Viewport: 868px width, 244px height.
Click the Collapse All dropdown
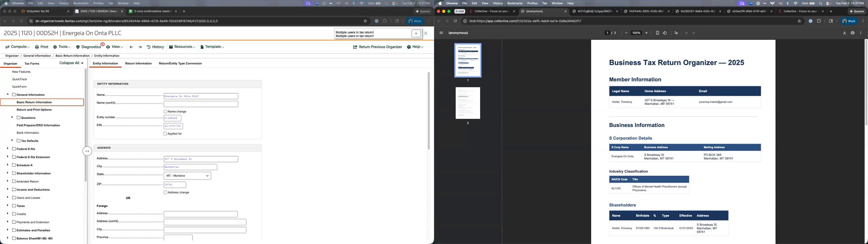[x=71, y=63]
